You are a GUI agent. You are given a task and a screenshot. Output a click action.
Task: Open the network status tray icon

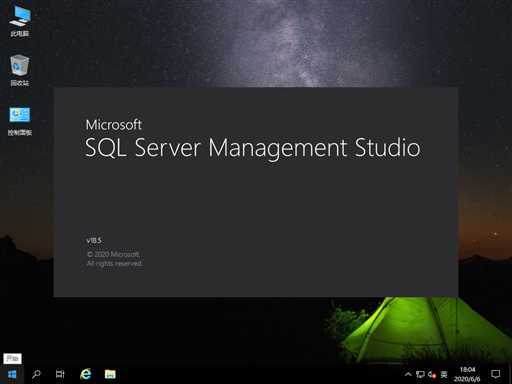420,375
